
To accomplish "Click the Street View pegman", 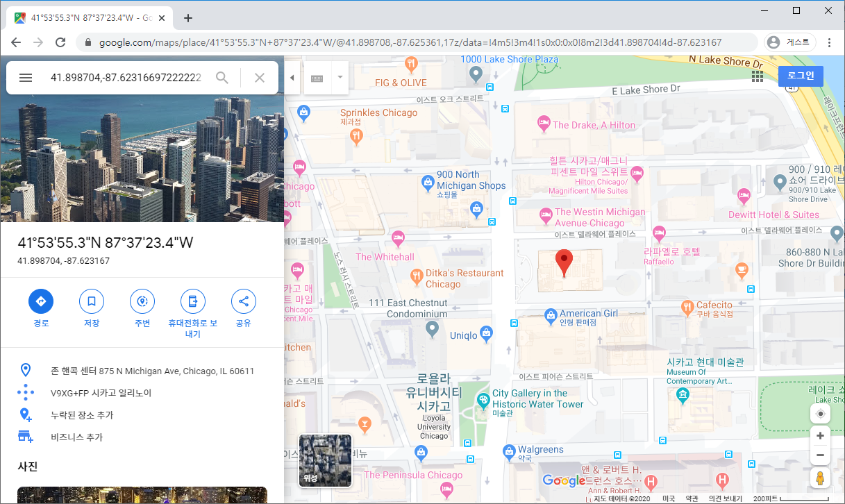I will [820, 478].
